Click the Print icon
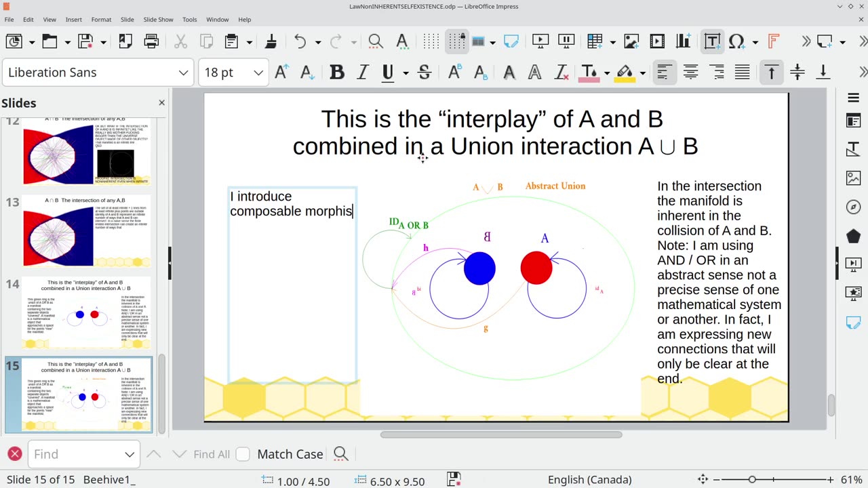Viewport: 868px width, 488px height. 151,41
